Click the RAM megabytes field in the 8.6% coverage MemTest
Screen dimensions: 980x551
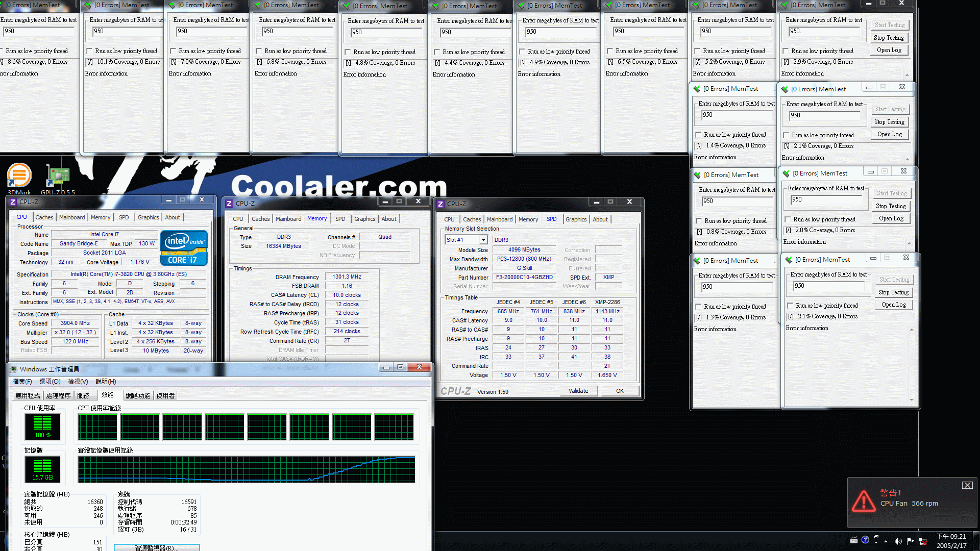tap(38, 31)
